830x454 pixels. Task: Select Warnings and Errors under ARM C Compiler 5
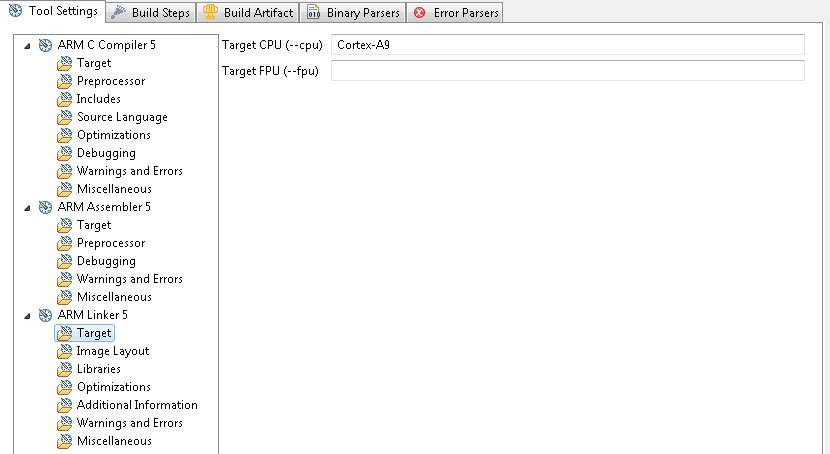(x=130, y=171)
